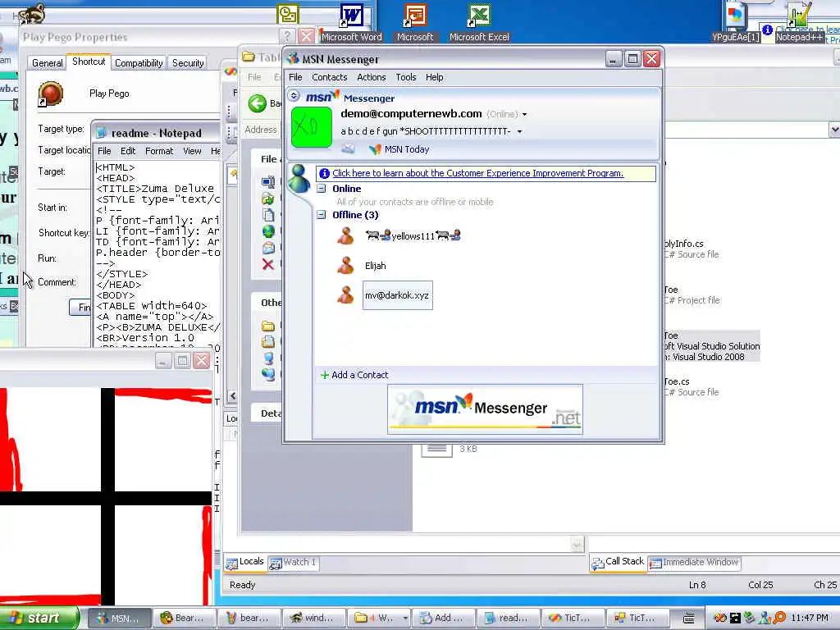Open the Bear taskbar button with bear icon
This screenshot has height=630, width=840.
pyautogui.click(x=184, y=619)
